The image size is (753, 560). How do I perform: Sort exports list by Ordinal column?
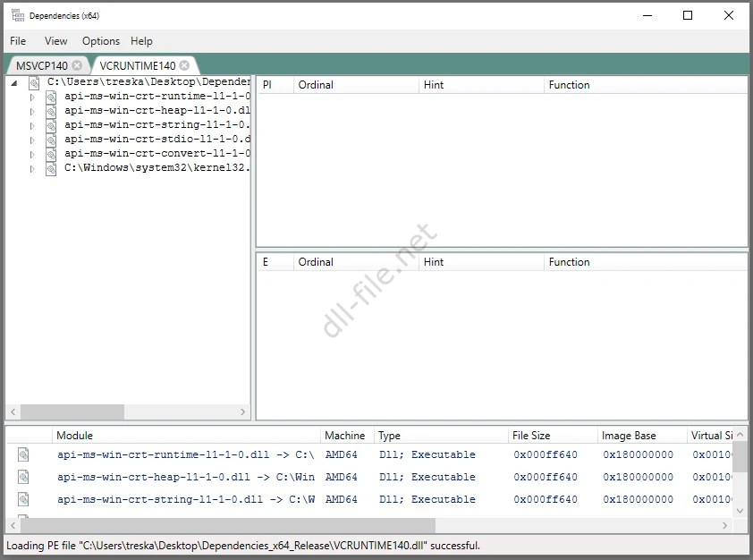coord(356,262)
